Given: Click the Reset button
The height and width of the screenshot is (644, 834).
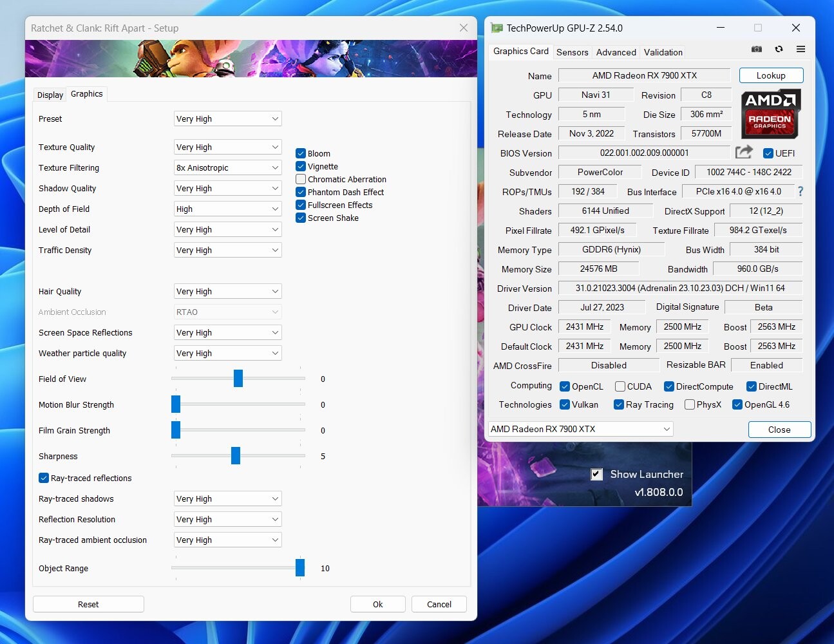Looking at the screenshot, I should (88, 604).
